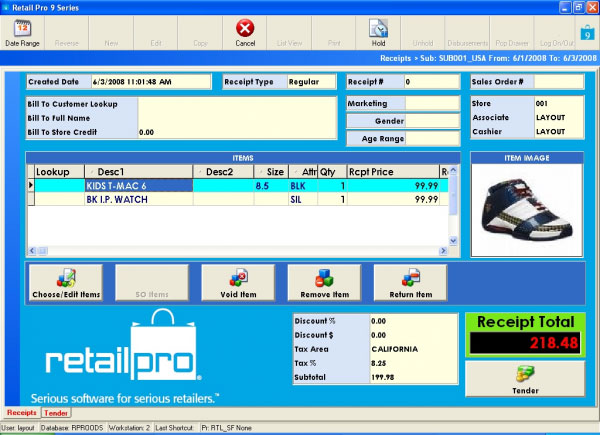
Task: Click the Subtotal 199.98 value
Action: click(x=413, y=377)
